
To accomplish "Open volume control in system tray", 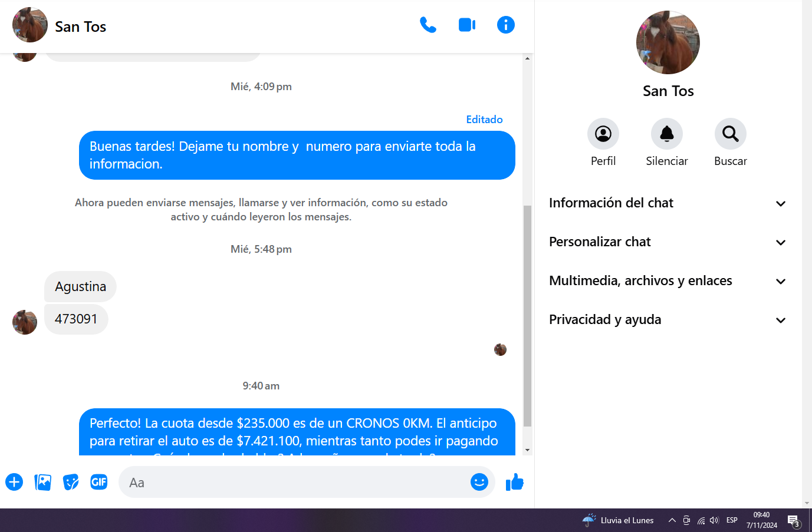I will point(714,520).
